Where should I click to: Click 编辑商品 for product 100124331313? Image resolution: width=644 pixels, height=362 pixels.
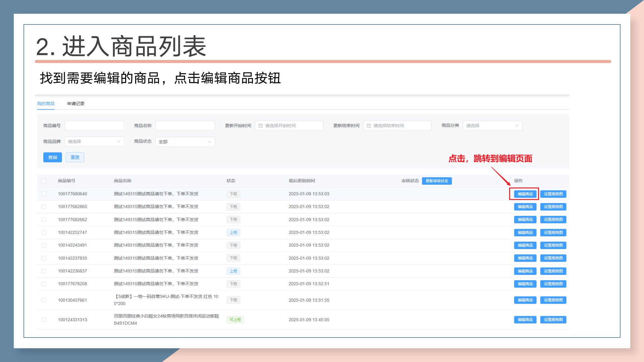(x=525, y=320)
